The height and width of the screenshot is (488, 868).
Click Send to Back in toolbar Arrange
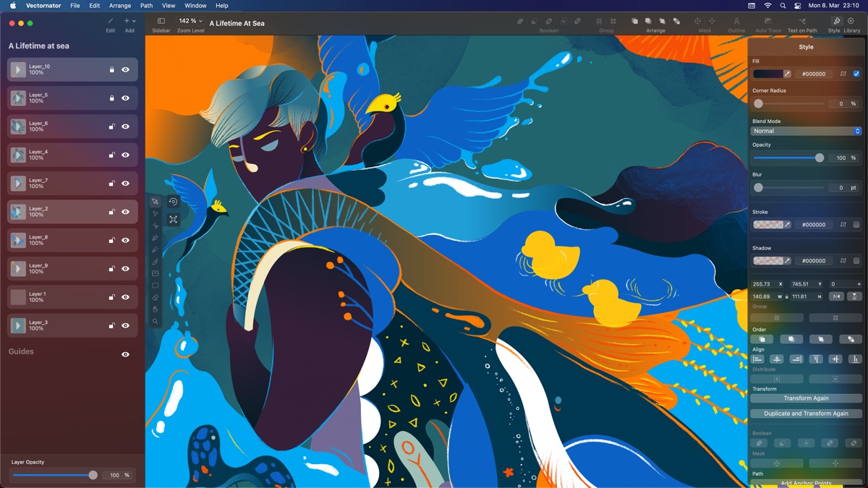pos(676,22)
